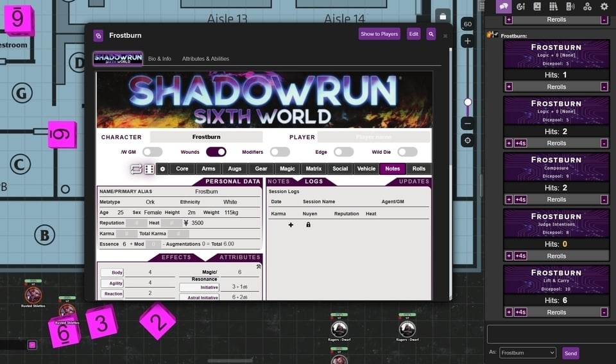The width and height of the screenshot is (616, 364).
Task: Toggle the Wounds switch off
Action: pyautogui.click(x=216, y=152)
